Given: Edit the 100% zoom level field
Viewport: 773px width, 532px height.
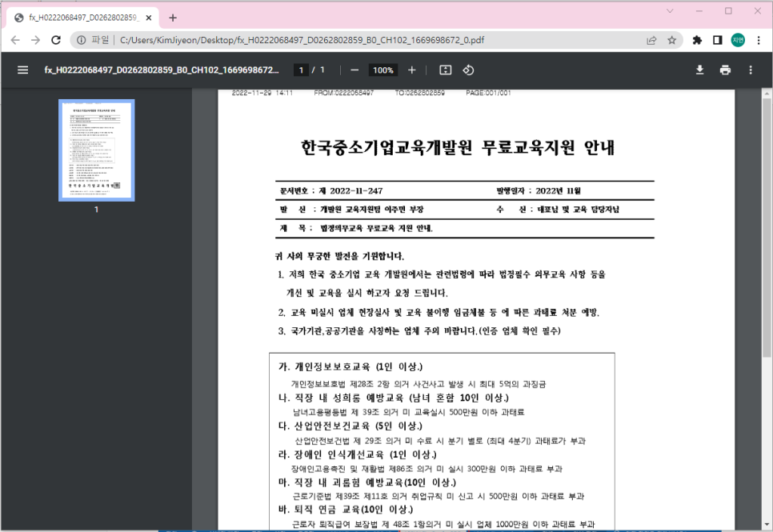Looking at the screenshot, I should click(383, 70).
